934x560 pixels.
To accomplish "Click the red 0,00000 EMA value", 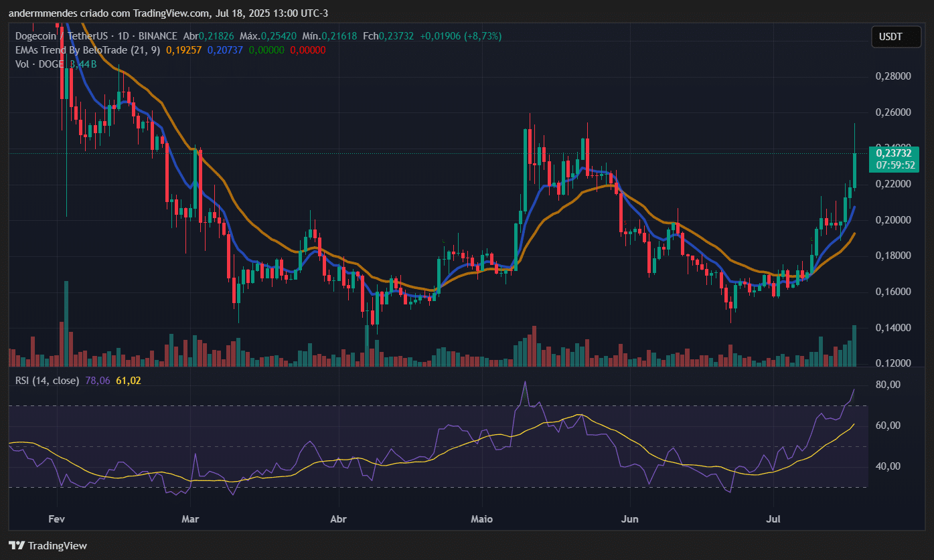I will pyautogui.click(x=308, y=50).
